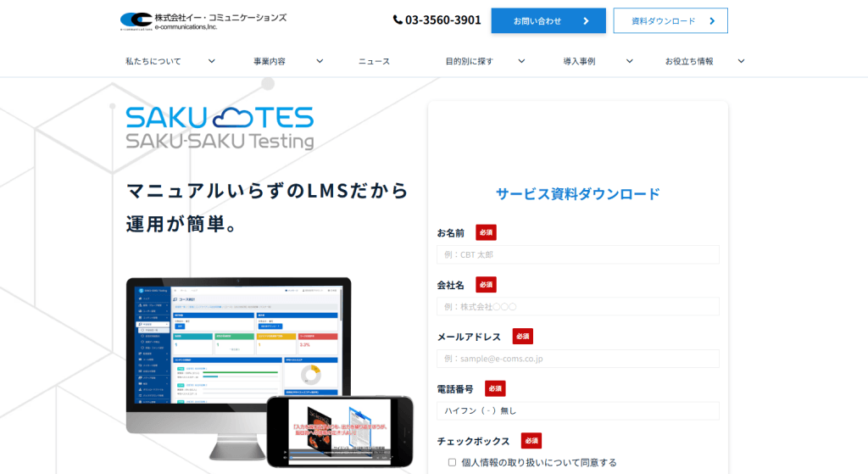868x474 pixels.
Task: Open the ニュース menu item
Action: coord(374,61)
